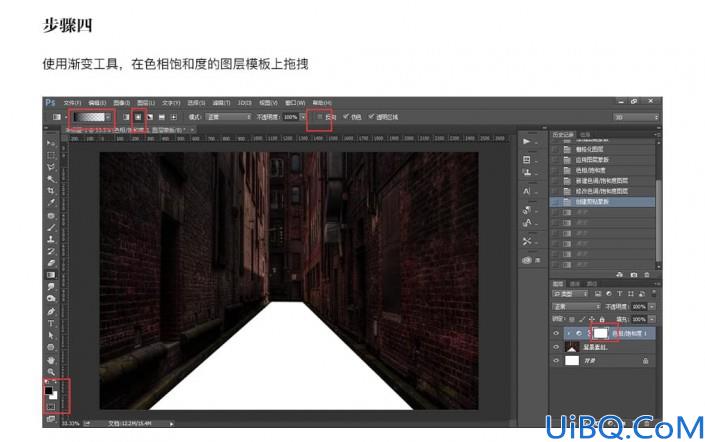
Task: Open the Actions play-arrow panel icon
Action: [527, 141]
